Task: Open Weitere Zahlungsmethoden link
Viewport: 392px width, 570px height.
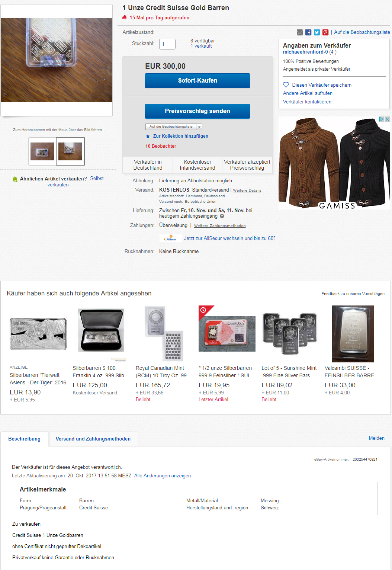Action: [x=220, y=226]
